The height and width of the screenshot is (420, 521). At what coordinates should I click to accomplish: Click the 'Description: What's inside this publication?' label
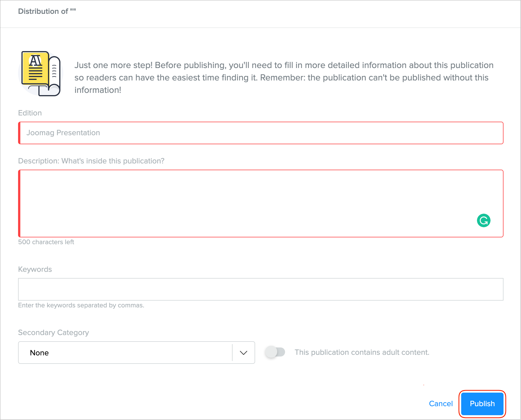click(x=91, y=161)
